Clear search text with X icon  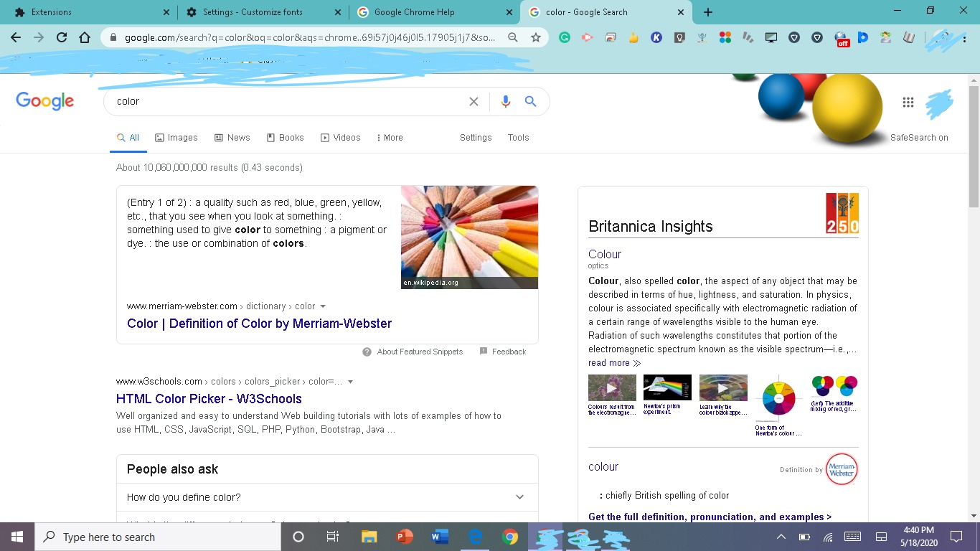point(473,102)
